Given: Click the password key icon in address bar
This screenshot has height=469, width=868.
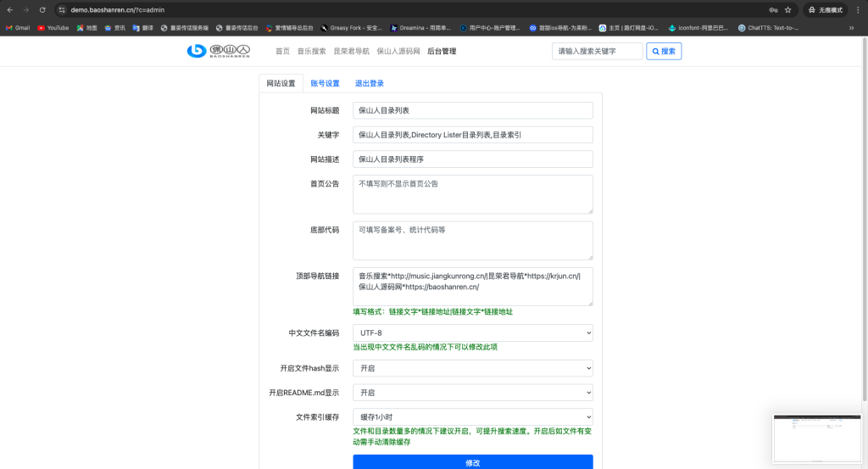Looking at the screenshot, I should coord(773,10).
